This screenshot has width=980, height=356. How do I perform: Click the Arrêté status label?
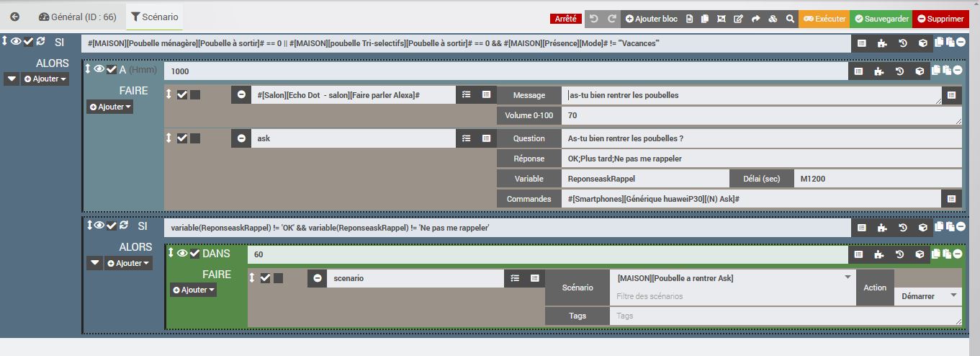coord(565,19)
